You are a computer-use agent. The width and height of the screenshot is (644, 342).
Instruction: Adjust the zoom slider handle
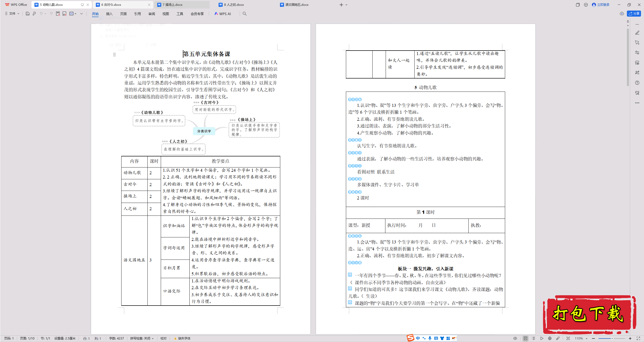click(612, 338)
